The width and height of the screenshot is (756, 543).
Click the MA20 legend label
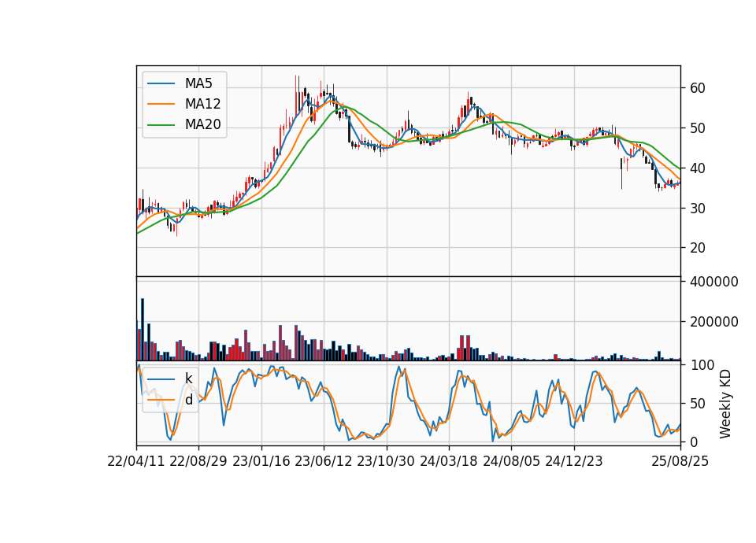pos(202,125)
